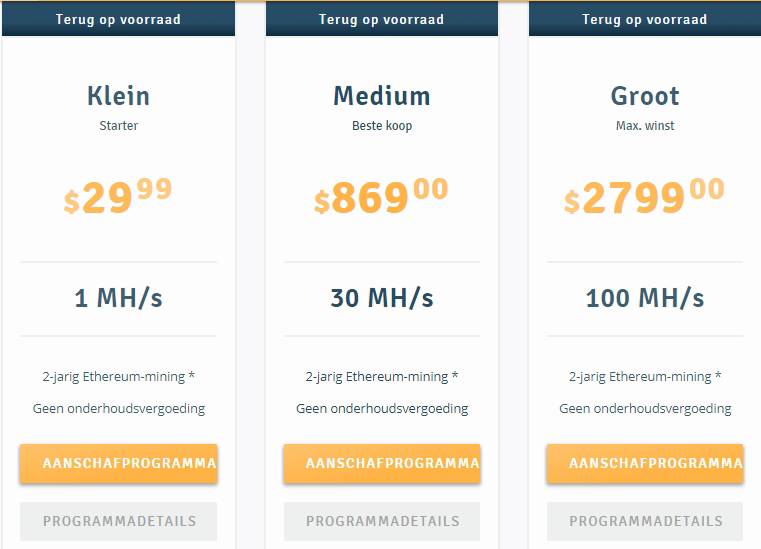The image size is (761, 549).
Task: Show PROGRAMMADETAILS for the Groot plan
Action: point(645,521)
